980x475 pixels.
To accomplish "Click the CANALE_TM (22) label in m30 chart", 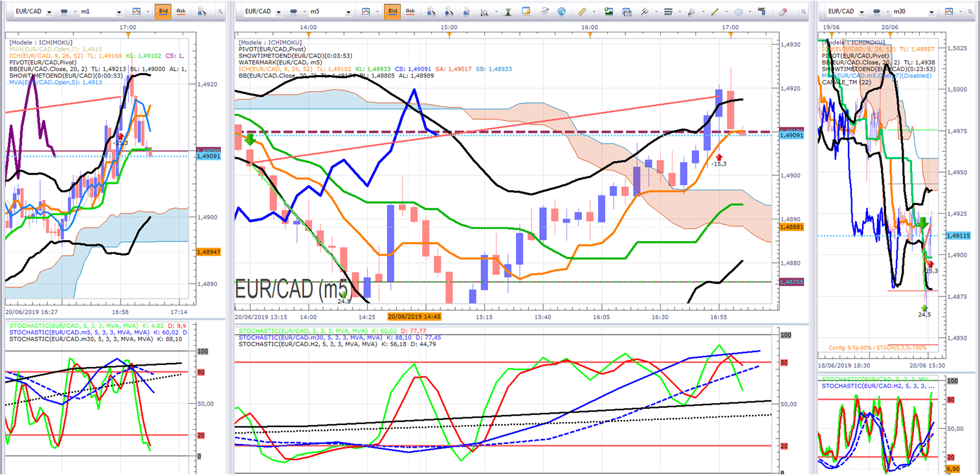I will point(846,82).
